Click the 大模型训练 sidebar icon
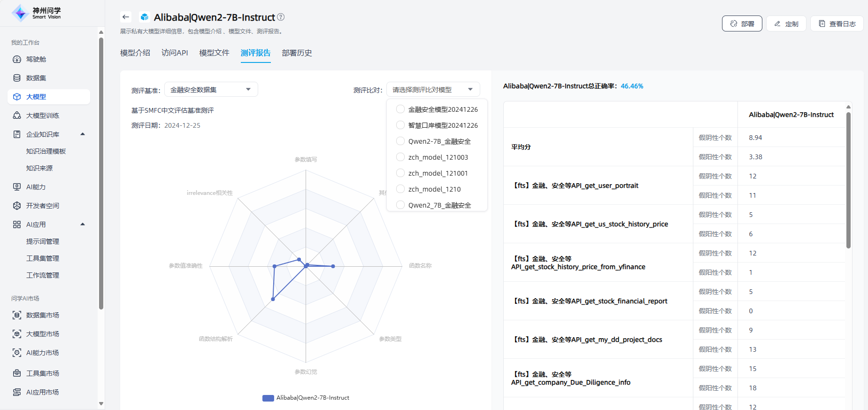 (x=17, y=116)
